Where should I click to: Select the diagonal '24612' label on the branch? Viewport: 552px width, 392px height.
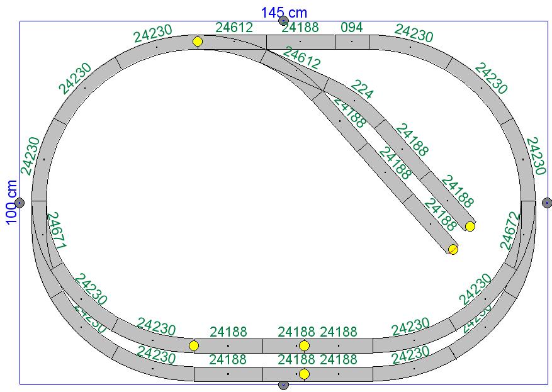point(301,59)
